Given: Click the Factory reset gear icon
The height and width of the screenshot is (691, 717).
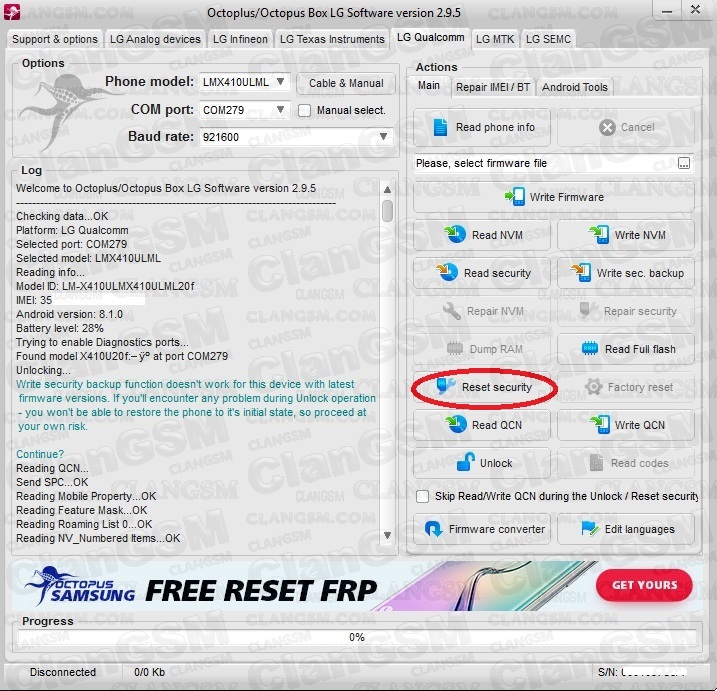Looking at the screenshot, I should pos(594,387).
